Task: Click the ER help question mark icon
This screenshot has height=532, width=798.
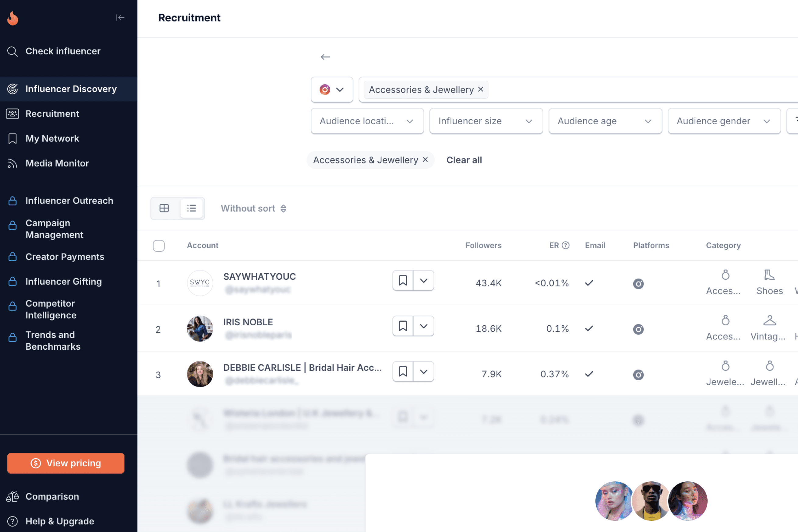Action: (565, 245)
